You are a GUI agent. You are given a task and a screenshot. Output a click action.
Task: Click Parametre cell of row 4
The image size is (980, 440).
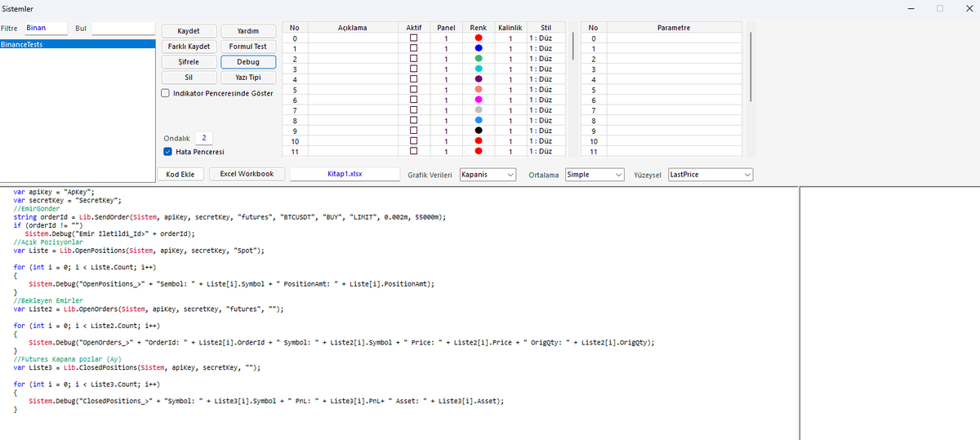click(674, 79)
